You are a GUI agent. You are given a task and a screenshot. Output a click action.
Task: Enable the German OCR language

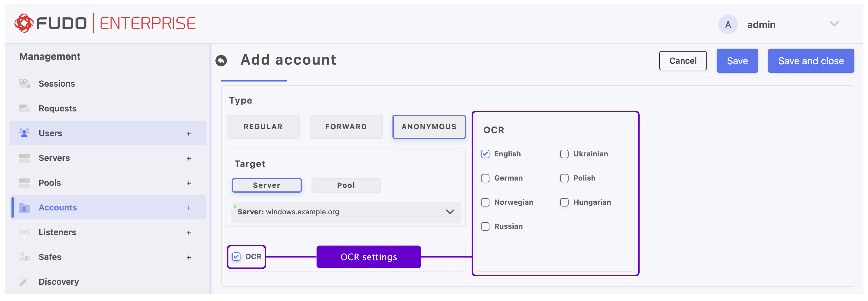[485, 178]
